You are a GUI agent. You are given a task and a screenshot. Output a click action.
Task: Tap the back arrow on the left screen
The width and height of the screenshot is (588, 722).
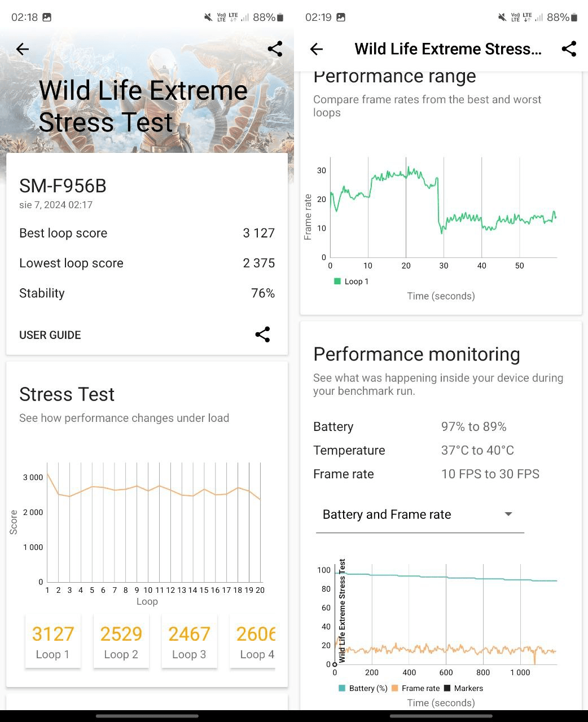23,49
